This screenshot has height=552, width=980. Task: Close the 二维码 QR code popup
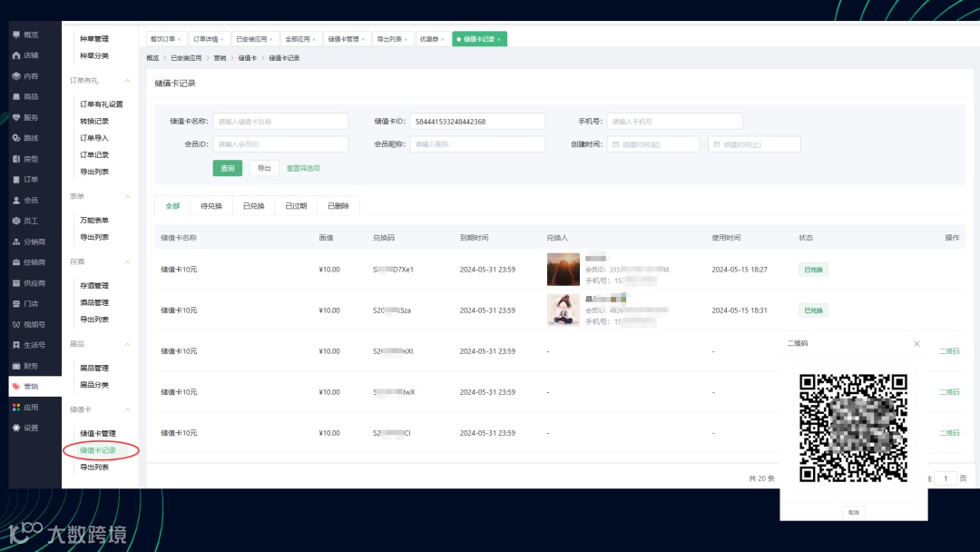(916, 344)
